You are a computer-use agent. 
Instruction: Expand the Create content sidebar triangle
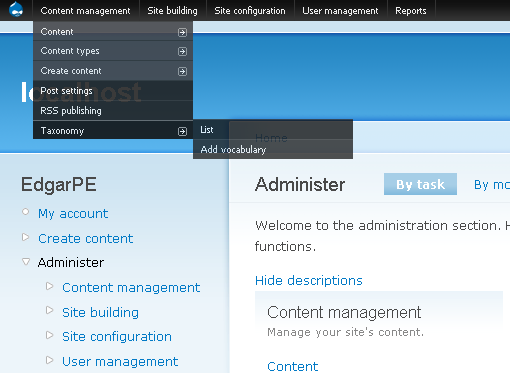[x=26, y=237]
